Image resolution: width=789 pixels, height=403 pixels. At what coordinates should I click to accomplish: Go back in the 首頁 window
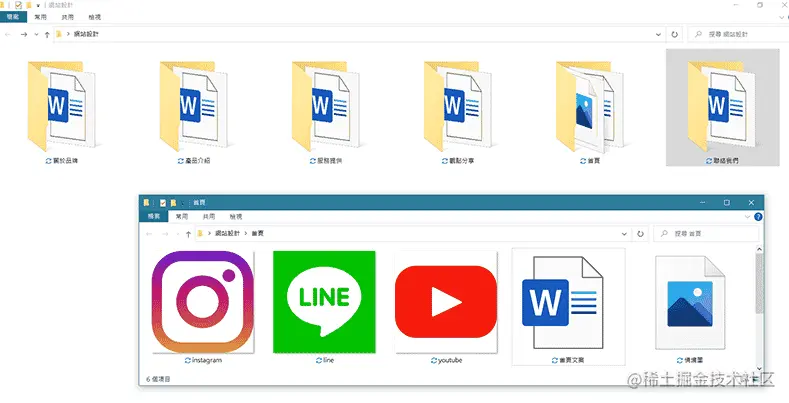coord(149,234)
